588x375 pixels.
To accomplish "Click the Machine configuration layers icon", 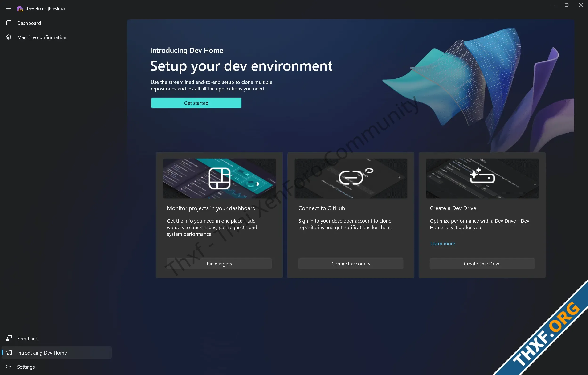I will click(x=8, y=37).
